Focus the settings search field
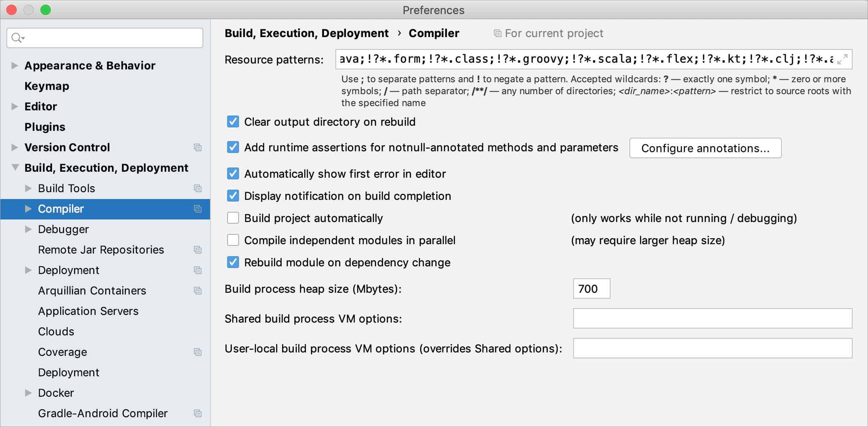The image size is (868, 427). (x=105, y=38)
